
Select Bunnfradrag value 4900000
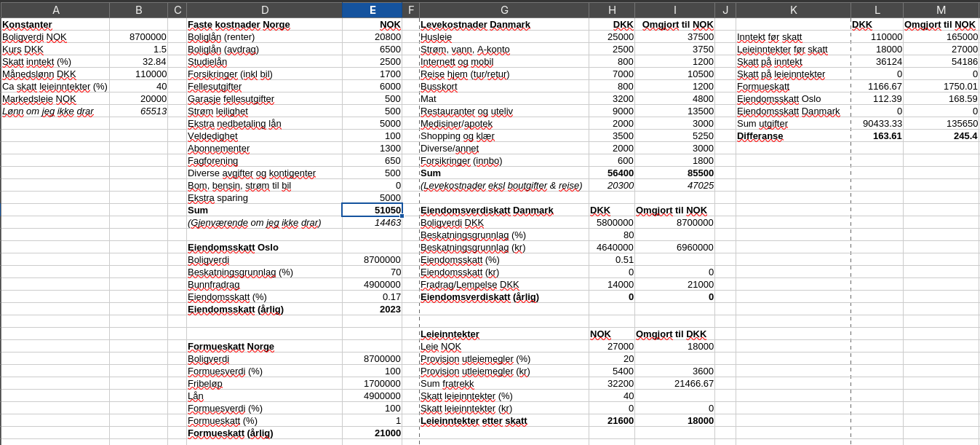(372, 284)
